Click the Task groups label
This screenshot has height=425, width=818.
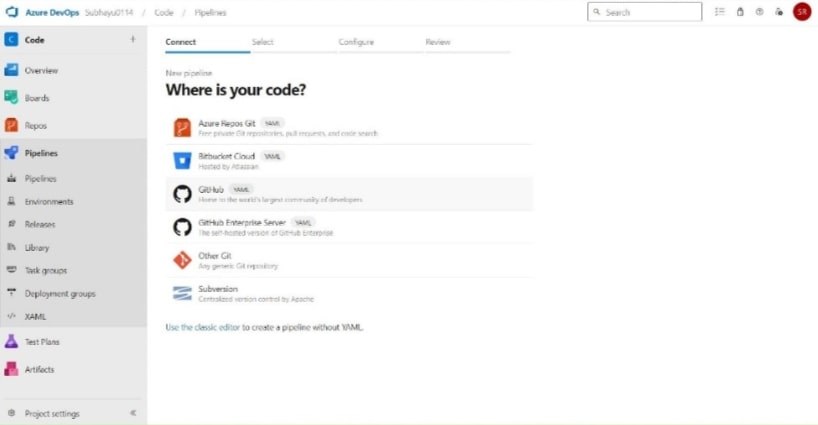(x=46, y=271)
